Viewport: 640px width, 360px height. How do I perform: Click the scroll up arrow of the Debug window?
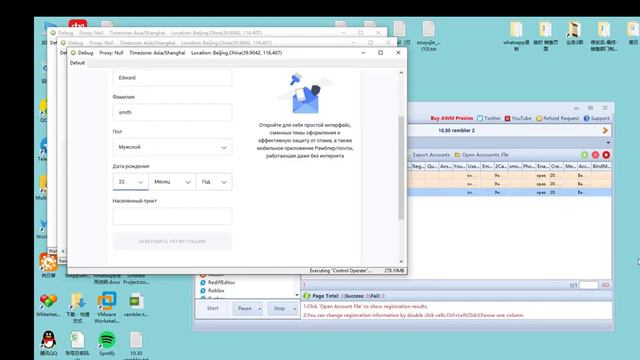click(x=401, y=73)
